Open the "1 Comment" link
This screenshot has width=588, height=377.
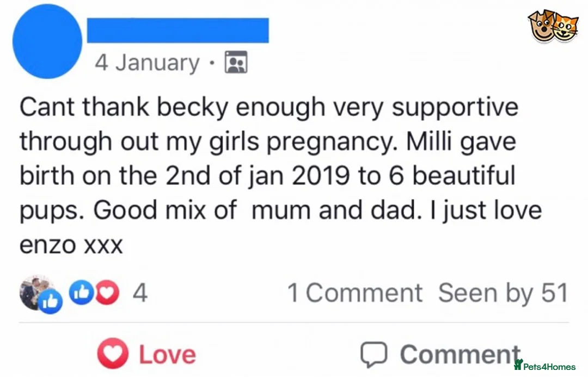click(x=354, y=293)
